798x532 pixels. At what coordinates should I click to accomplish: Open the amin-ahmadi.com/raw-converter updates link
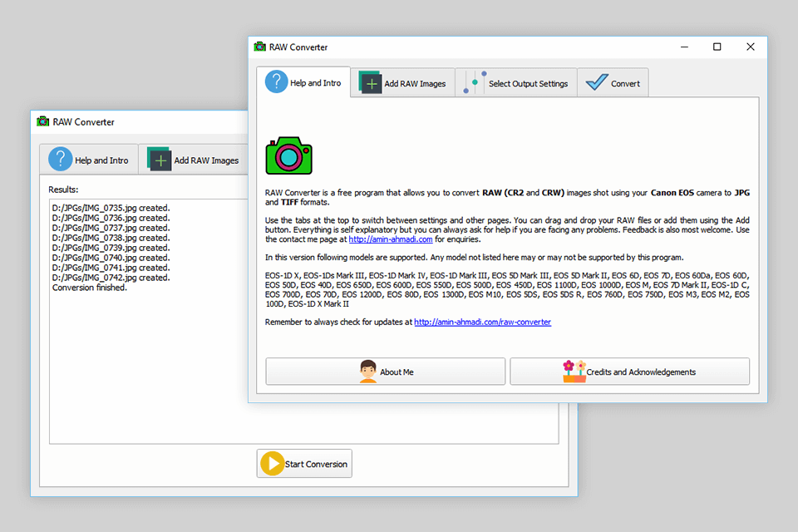tap(482, 323)
